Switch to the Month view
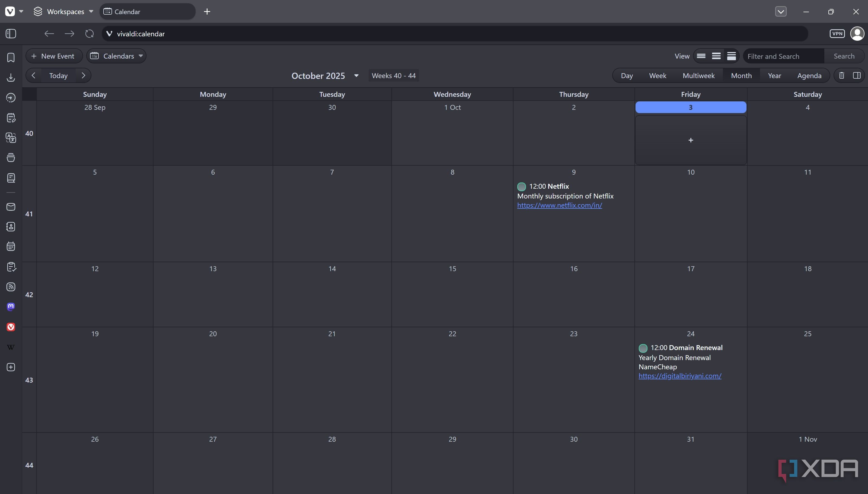 coord(741,75)
